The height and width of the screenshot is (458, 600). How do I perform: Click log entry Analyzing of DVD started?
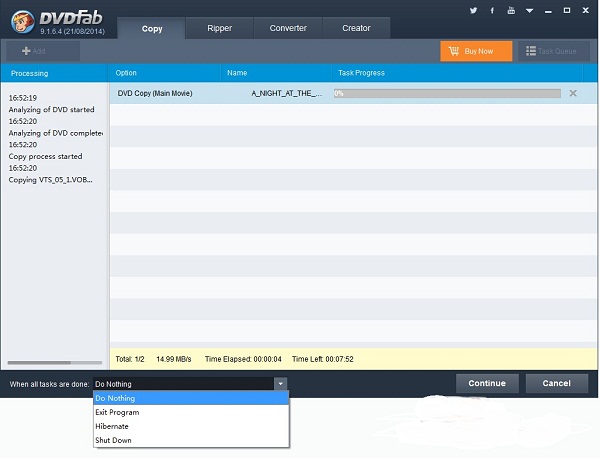[51, 109]
